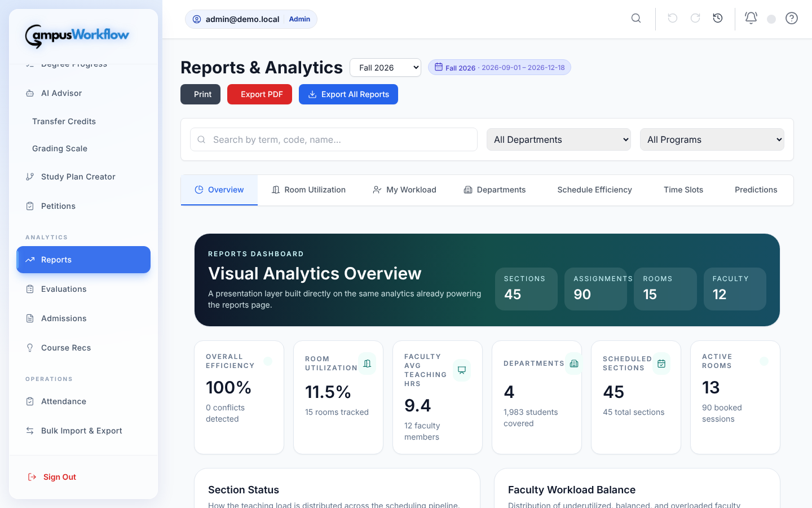The image size is (812, 508).
Task: Click the Departments card building icon
Action: [574, 364]
